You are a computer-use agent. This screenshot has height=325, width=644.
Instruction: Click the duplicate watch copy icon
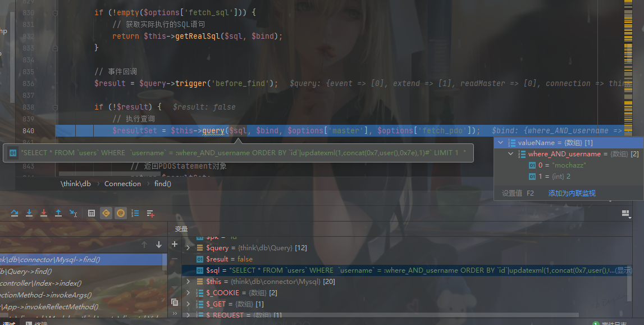[x=175, y=303]
